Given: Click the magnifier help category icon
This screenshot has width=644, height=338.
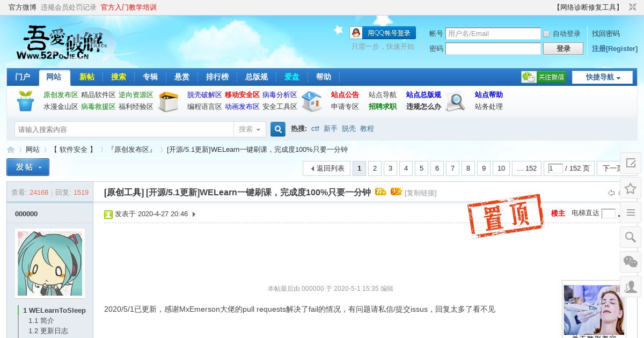Looking at the screenshot, I should pyautogui.click(x=456, y=101).
